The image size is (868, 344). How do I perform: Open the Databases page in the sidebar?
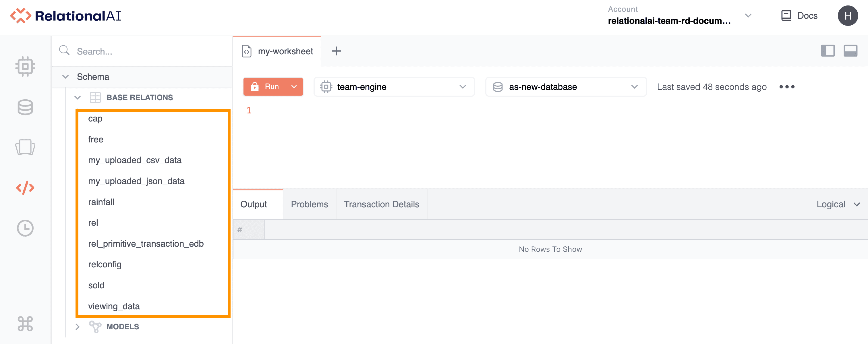(x=25, y=107)
